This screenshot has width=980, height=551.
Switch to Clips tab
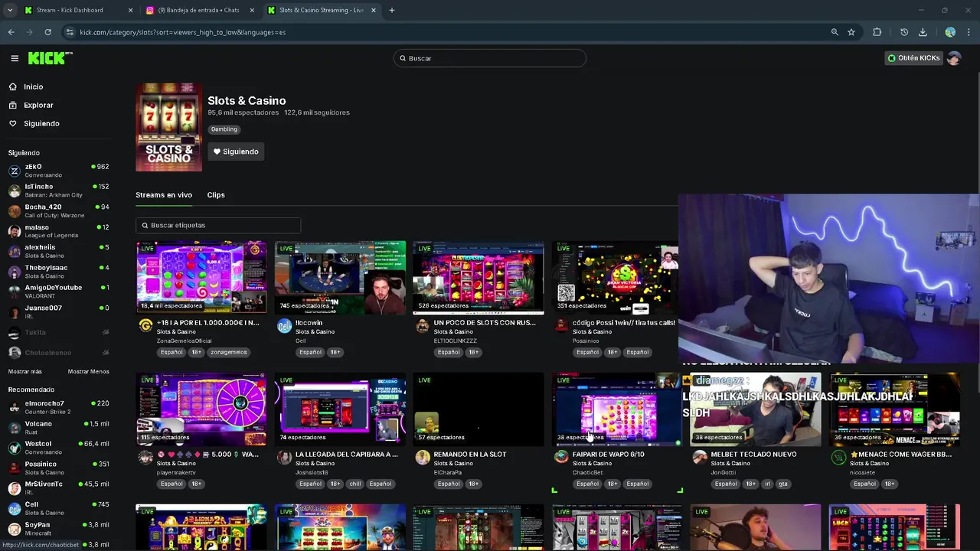[x=216, y=195]
